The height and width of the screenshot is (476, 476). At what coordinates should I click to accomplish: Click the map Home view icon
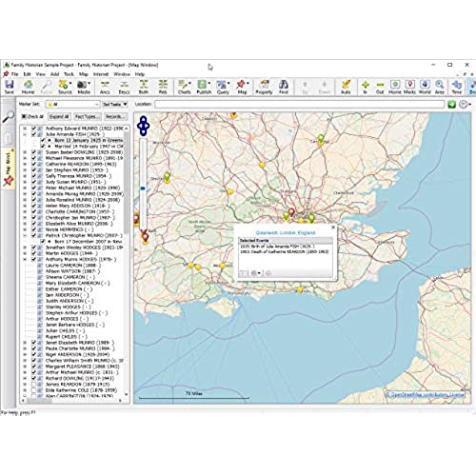pyautogui.click(x=395, y=87)
